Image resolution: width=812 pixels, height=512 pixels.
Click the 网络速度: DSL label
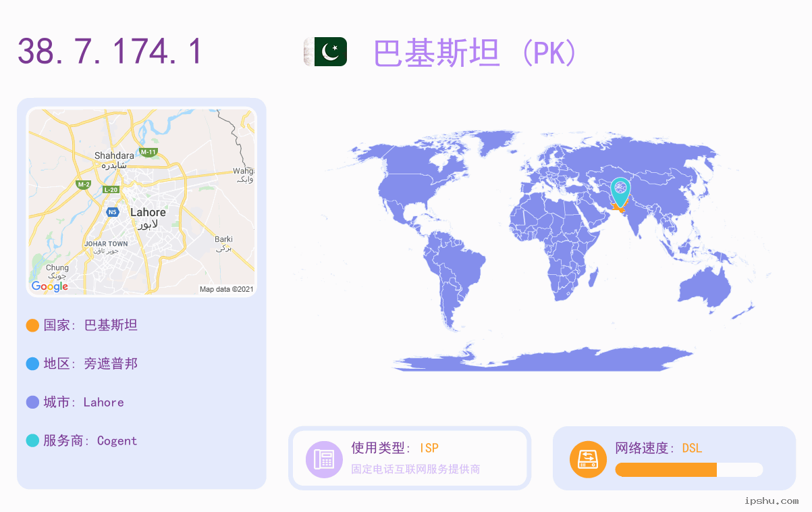point(659,448)
